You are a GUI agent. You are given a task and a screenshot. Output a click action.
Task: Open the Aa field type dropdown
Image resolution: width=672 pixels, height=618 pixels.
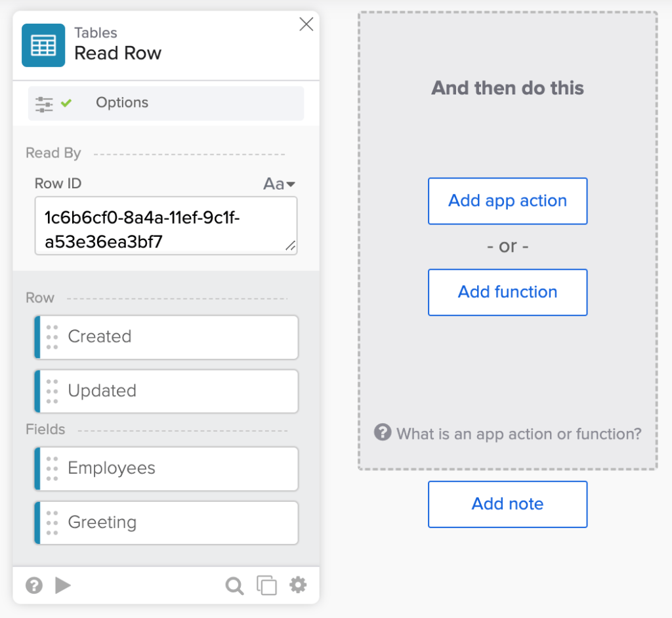pos(280,184)
